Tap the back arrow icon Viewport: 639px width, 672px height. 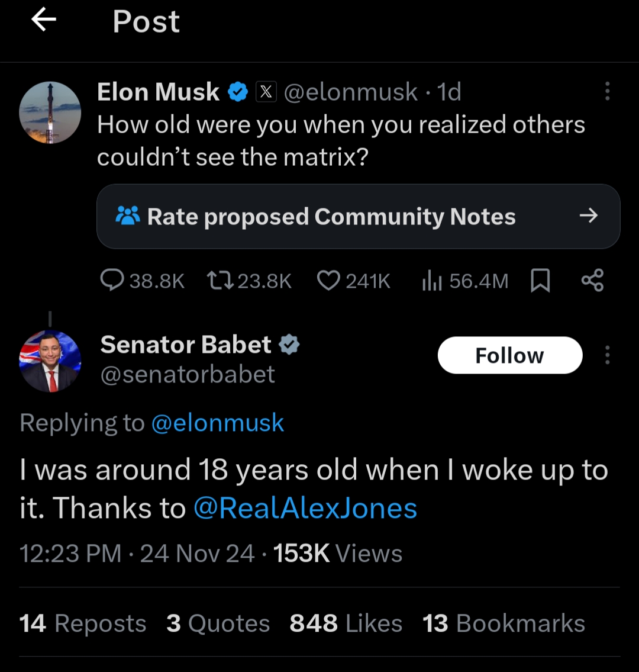(x=43, y=21)
